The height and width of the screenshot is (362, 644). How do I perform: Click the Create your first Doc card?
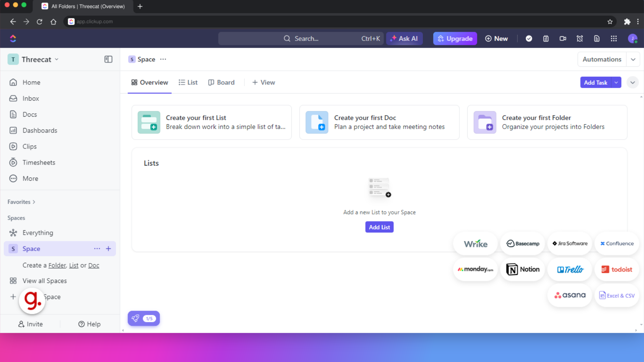click(x=379, y=122)
